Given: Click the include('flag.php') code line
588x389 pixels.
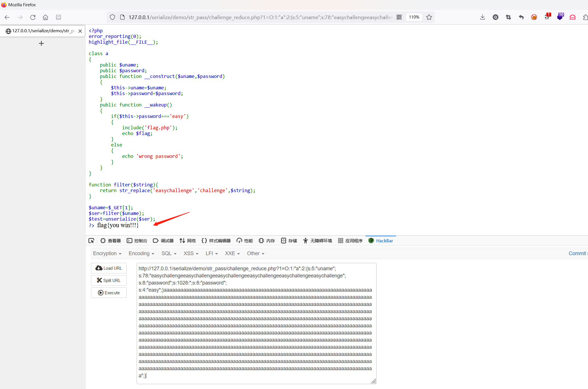Looking at the screenshot, I should 150,128.
